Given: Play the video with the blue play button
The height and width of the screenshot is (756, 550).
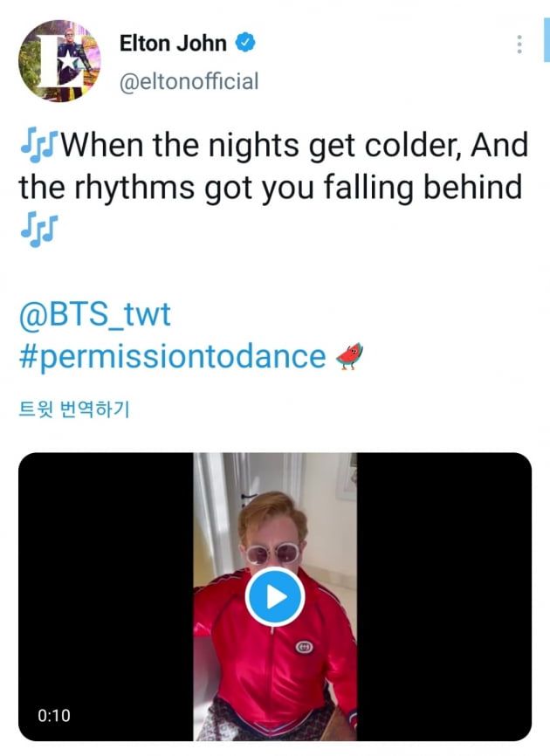Looking at the screenshot, I should pos(274,597).
